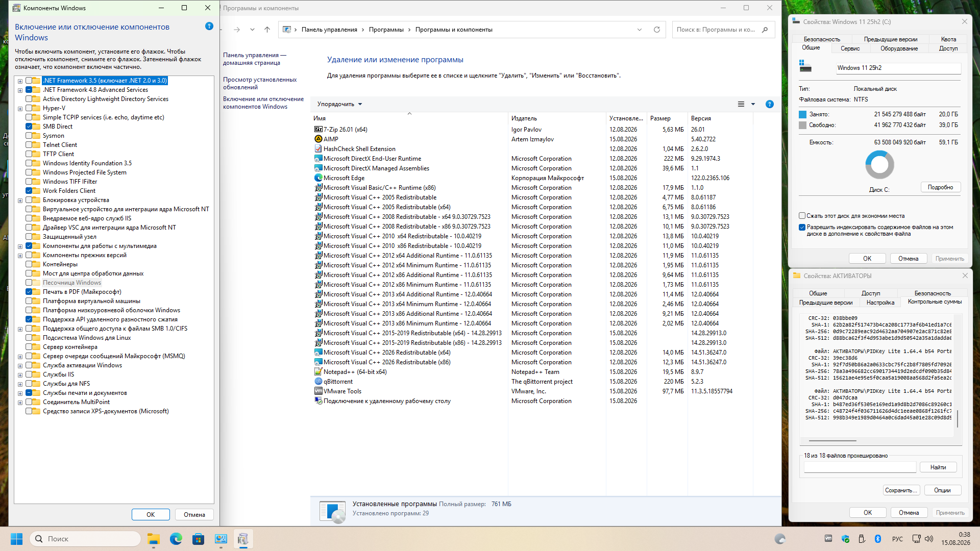The image size is (980, 551).
Task: Expand Службы печати и документов node
Action: [x=20, y=393]
